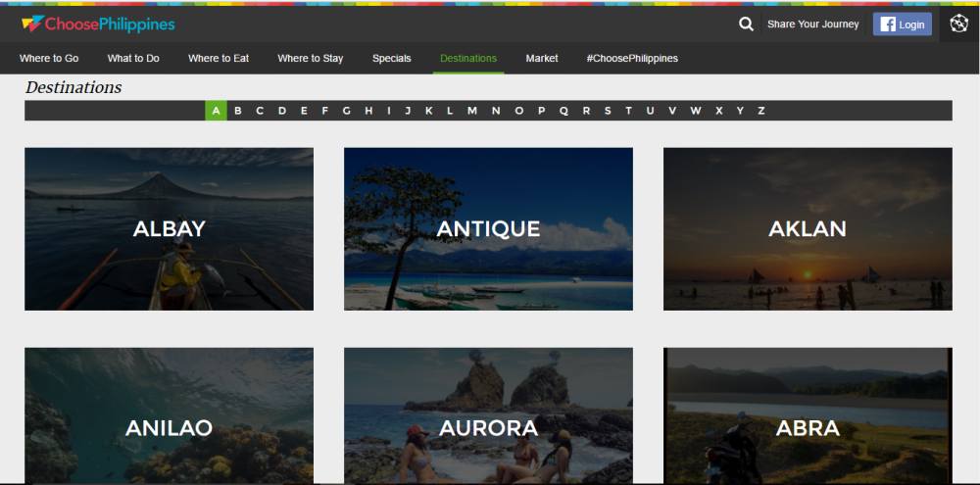Screen dimensions: 980x485
Task: Click the globe icon at the header's far right
Action: (x=958, y=24)
